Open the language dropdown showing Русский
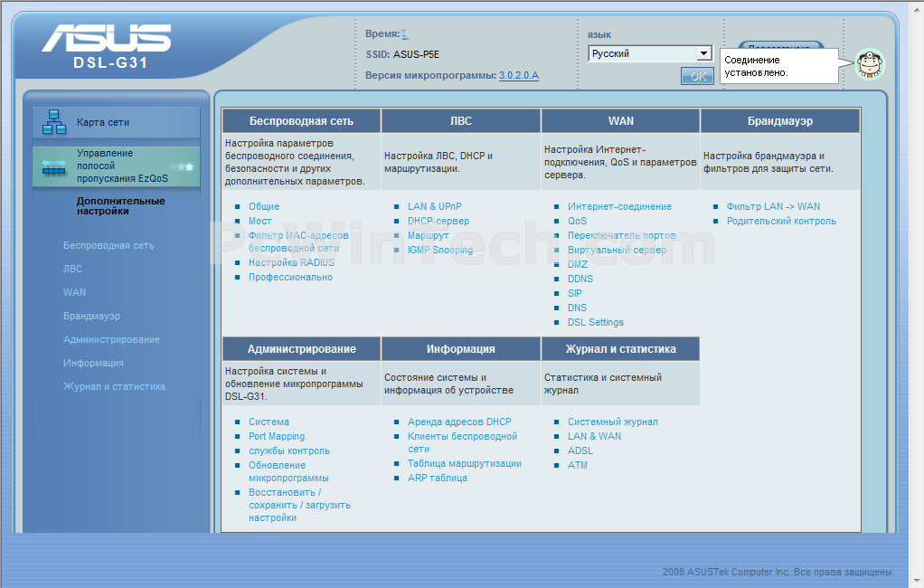 pyautogui.click(x=650, y=53)
